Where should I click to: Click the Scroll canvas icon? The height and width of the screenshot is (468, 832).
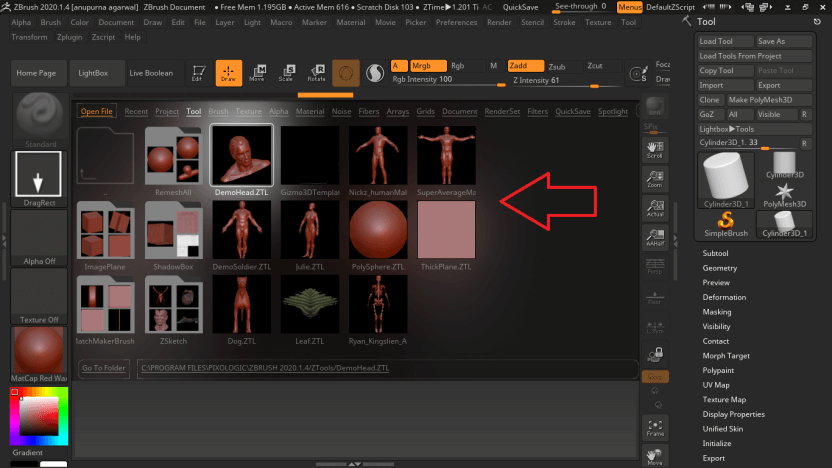[x=655, y=149]
